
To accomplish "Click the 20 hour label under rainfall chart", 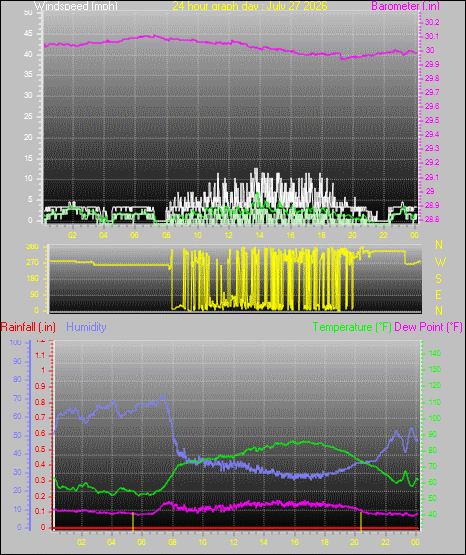I will [355, 542].
